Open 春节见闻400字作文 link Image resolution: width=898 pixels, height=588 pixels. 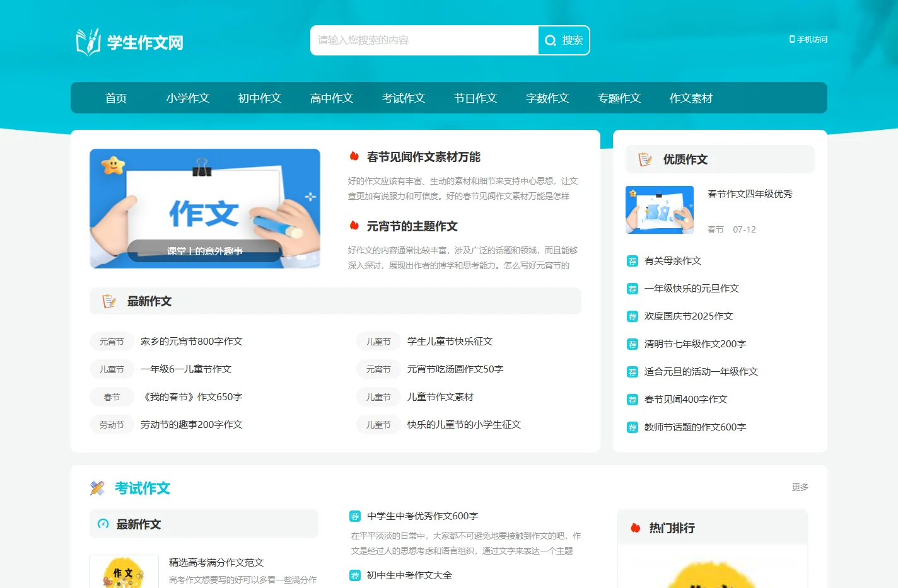coord(686,400)
